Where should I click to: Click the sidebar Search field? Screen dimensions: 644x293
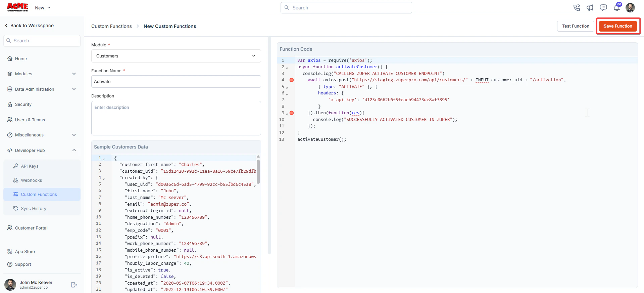pyautogui.click(x=42, y=41)
